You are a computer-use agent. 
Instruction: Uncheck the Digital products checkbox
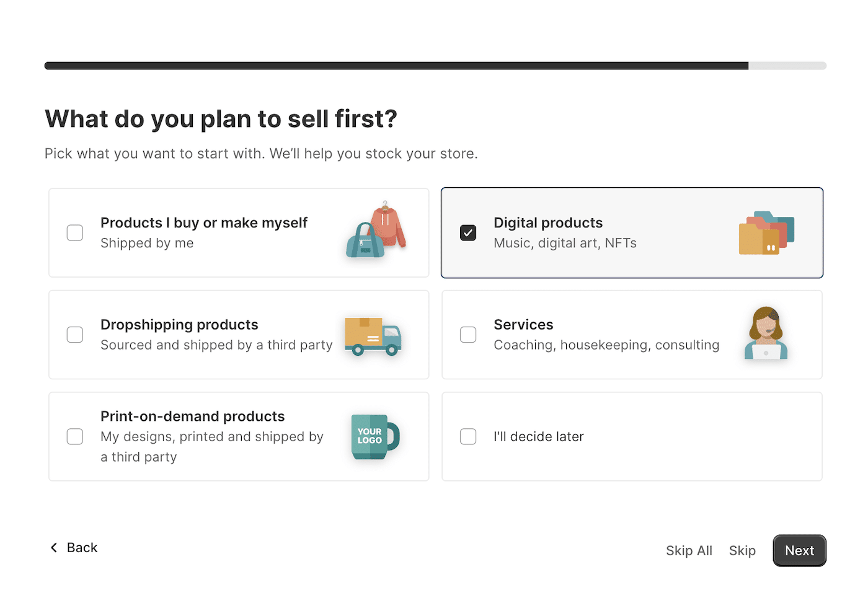tap(468, 233)
